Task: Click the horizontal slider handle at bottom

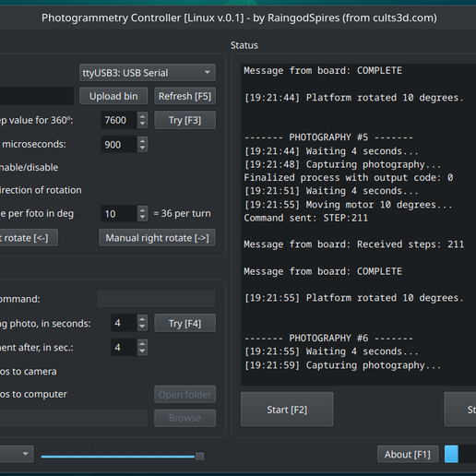Action: pos(199,457)
